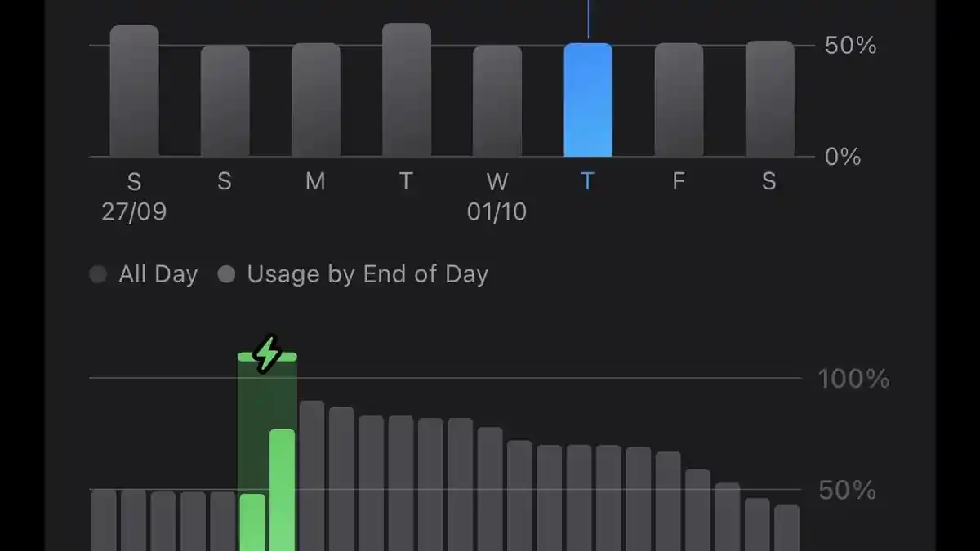
Task: Tap the Monday bar above the M label
Action: click(315, 100)
